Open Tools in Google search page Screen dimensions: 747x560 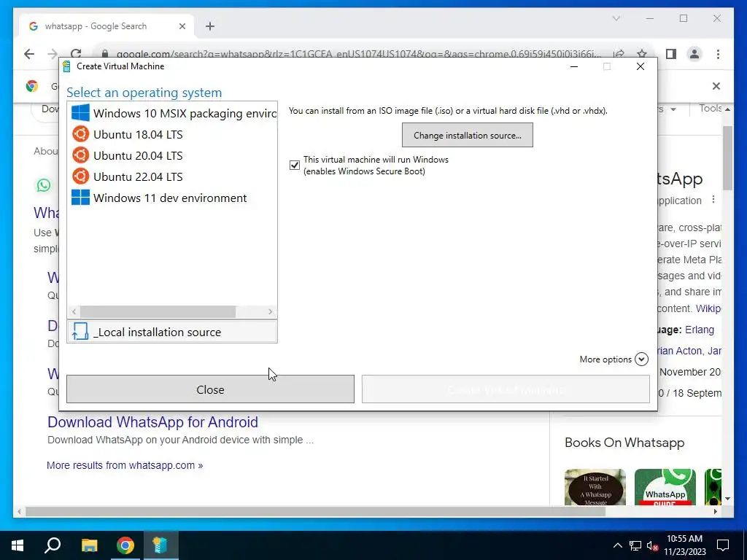(710, 109)
